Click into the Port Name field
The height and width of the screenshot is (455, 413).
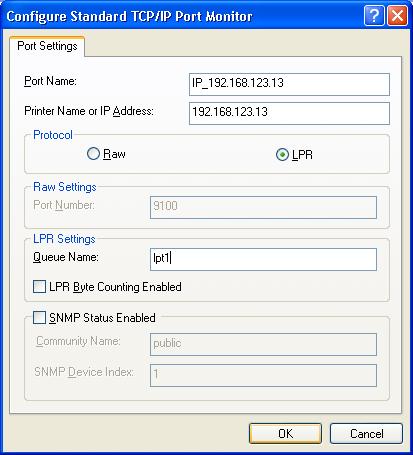pos(289,84)
